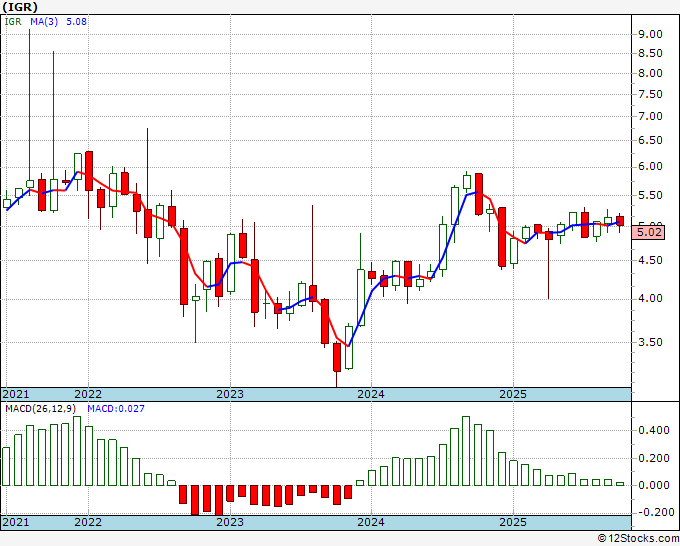The image size is (680, 546).
Task: Select the MACD(26,12,9) indicator label
Action: tap(41, 409)
